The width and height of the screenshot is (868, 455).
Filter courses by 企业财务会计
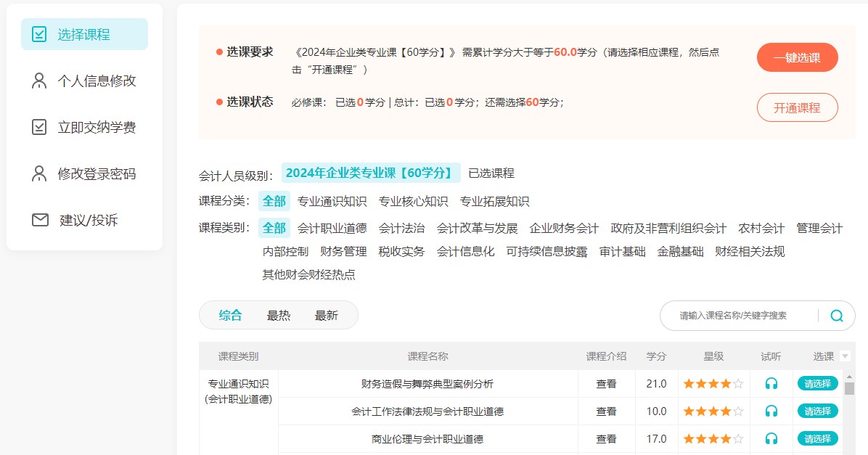(x=563, y=228)
